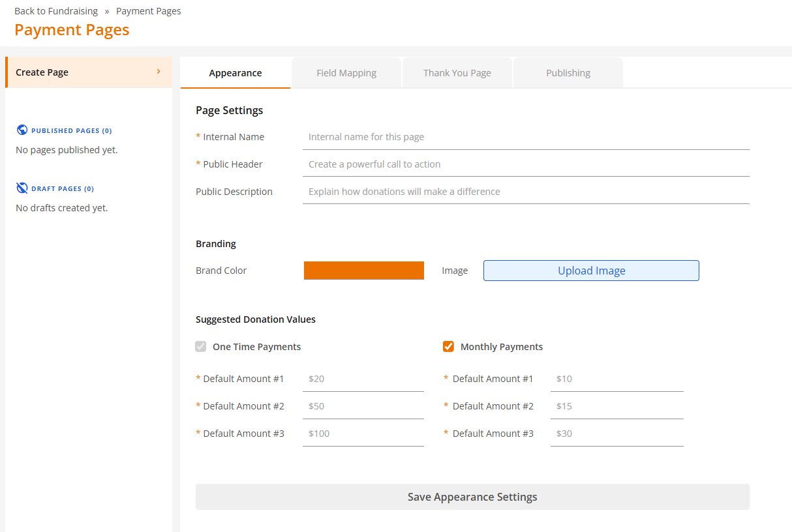Click the Payment Pages breadcrumb
This screenshot has width=792, height=532.
pyautogui.click(x=148, y=10)
